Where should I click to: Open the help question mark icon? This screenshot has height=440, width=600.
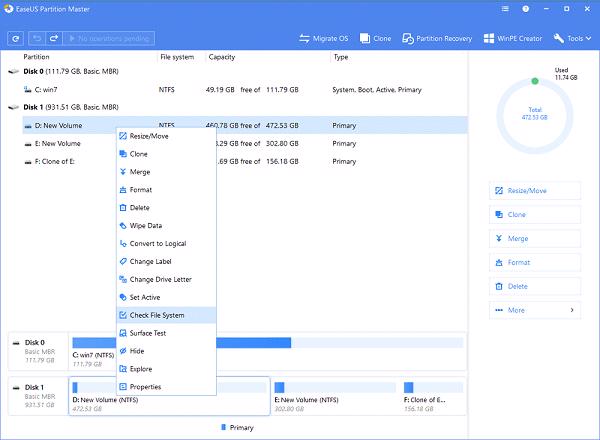(x=526, y=9)
